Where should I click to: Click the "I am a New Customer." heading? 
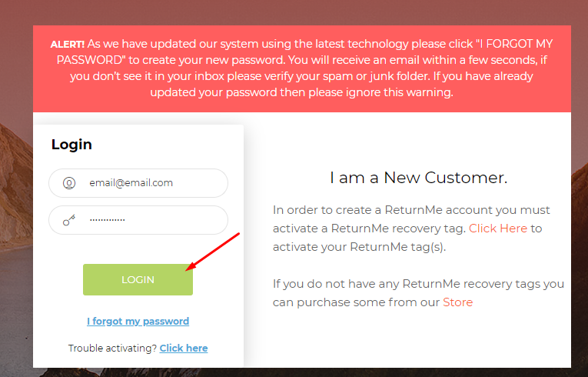pyautogui.click(x=419, y=178)
